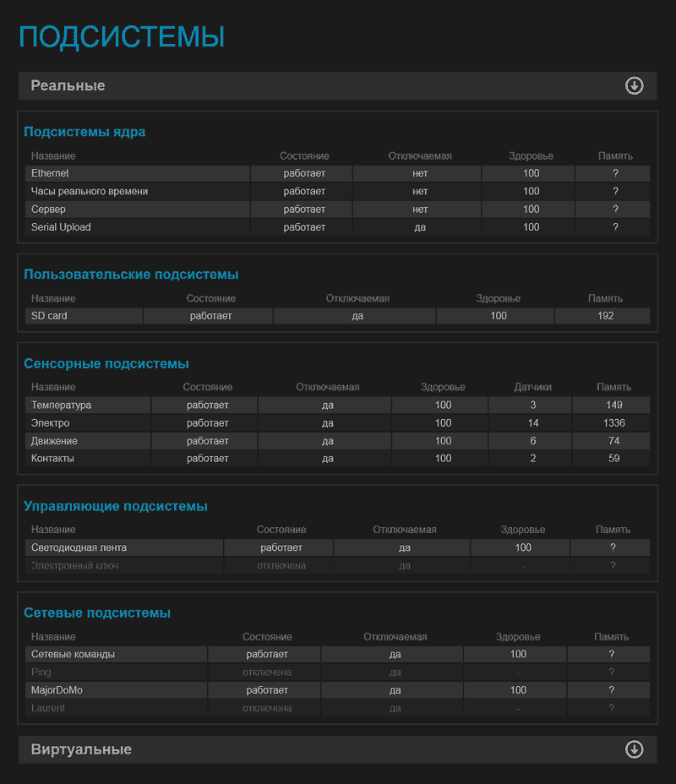Select the Светодиодная лента subsystem
The image size is (676, 784).
[x=79, y=547]
